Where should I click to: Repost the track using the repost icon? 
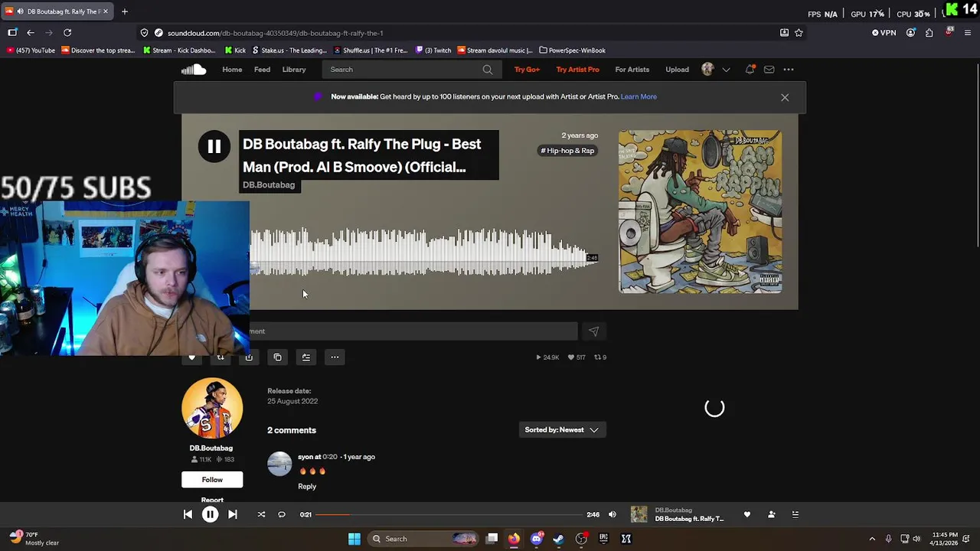pos(220,357)
